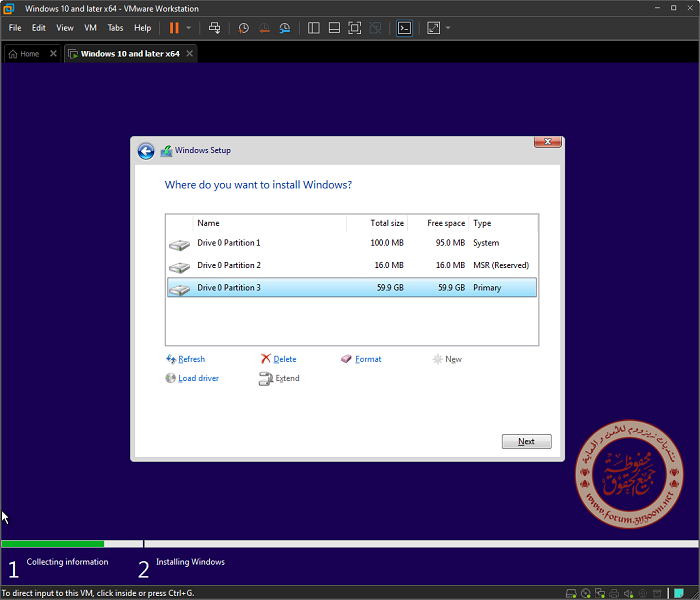Click the Next button
The image size is (700, 600).
click(526, 442)
